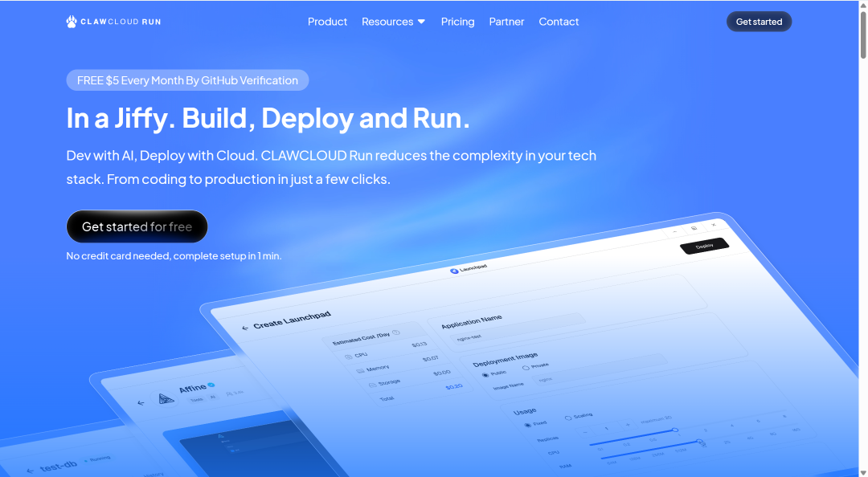Viewport: 868px width, 477px height.
Task: Click the CLAWCLOUD RUN wordmark
Action: [x=121, y=22]
